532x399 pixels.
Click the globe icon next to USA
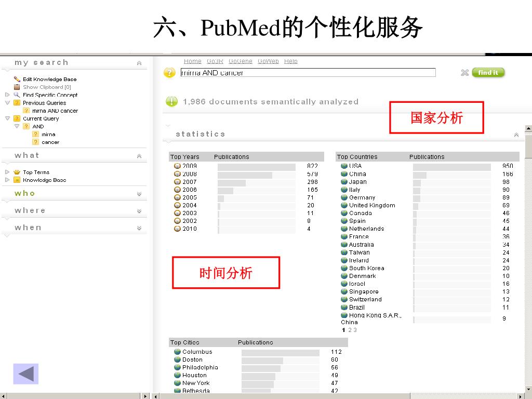click(x=344, y=166)
